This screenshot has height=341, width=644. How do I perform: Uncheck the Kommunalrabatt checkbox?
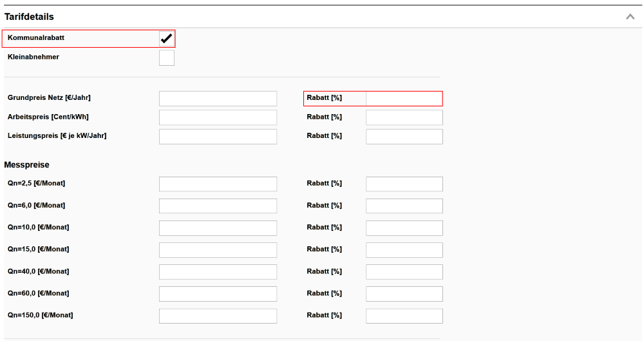(166, 39)
